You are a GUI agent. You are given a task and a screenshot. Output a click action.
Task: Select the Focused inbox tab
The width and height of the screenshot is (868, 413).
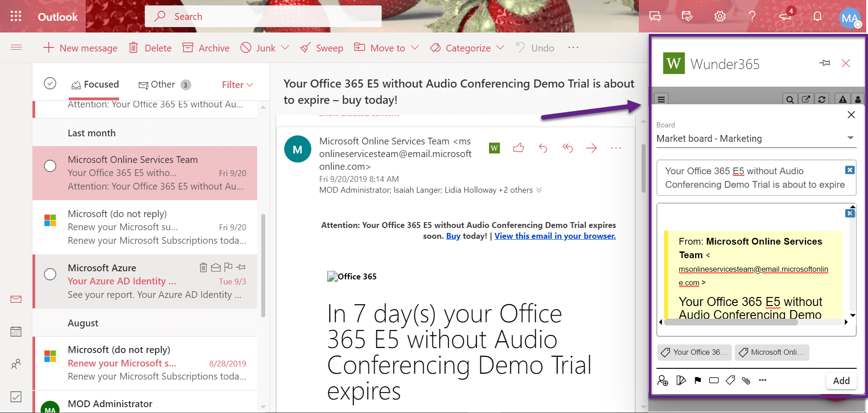pos(95,85)
